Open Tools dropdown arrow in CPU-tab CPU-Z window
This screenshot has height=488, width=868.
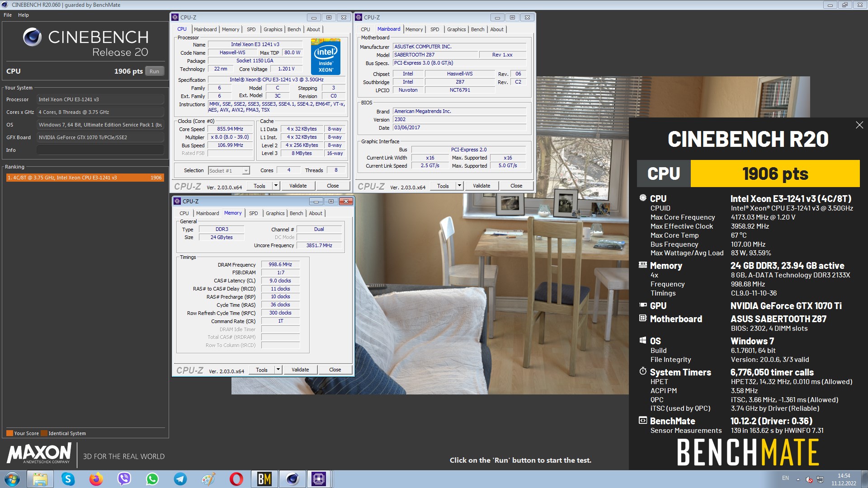pyautogui.click(x=276, y=186)
